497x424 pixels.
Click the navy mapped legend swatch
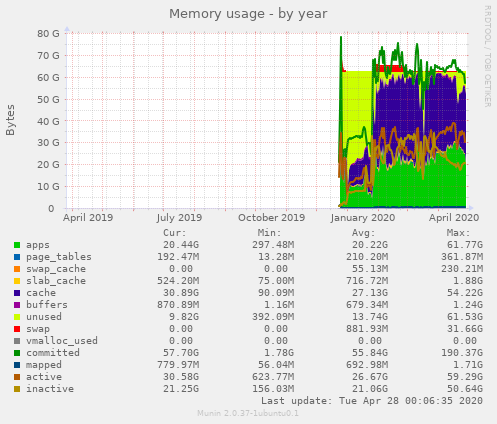(x=17, y=365)
